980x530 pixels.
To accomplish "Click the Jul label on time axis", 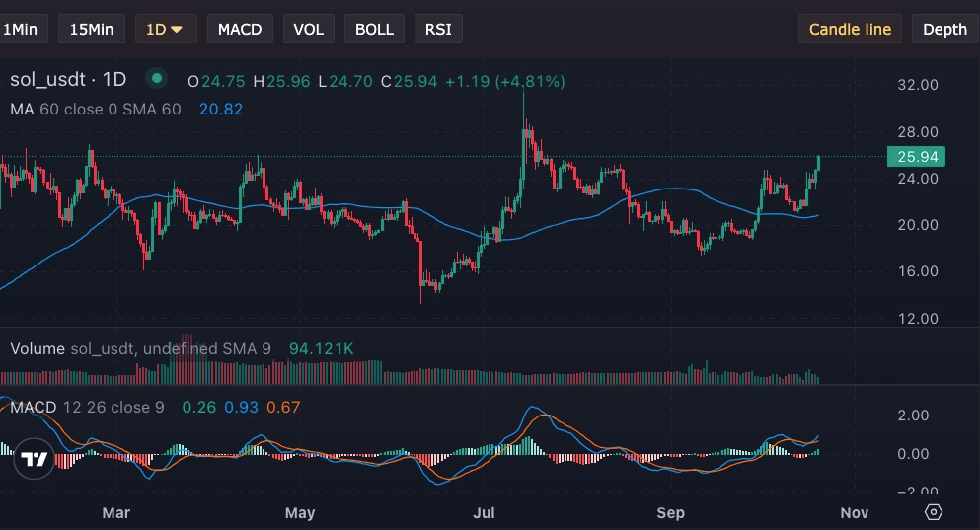I will pyautogui.click(x=484, y=513).
